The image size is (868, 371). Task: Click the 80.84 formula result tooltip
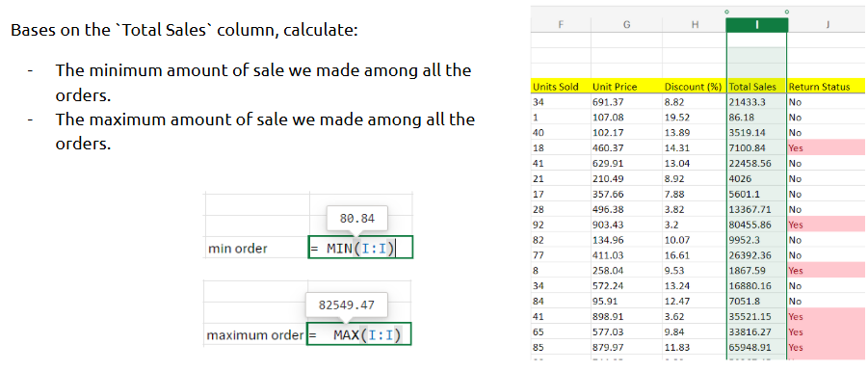pyautogui.click(x=357, y=218)
